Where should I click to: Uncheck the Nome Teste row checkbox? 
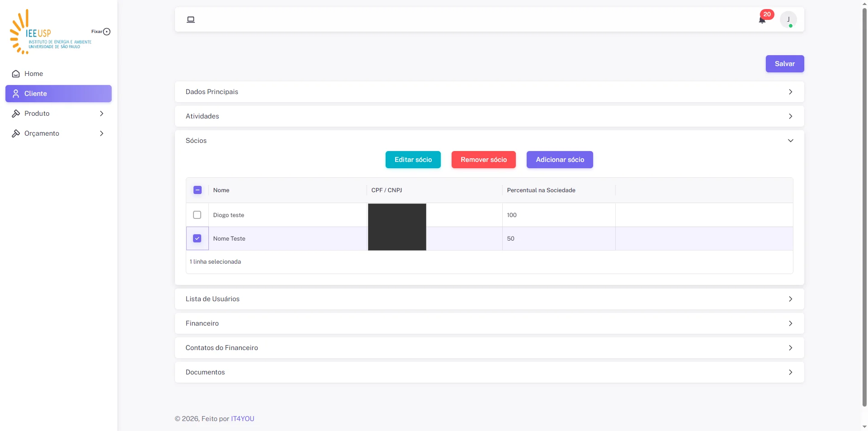point(197,238)
